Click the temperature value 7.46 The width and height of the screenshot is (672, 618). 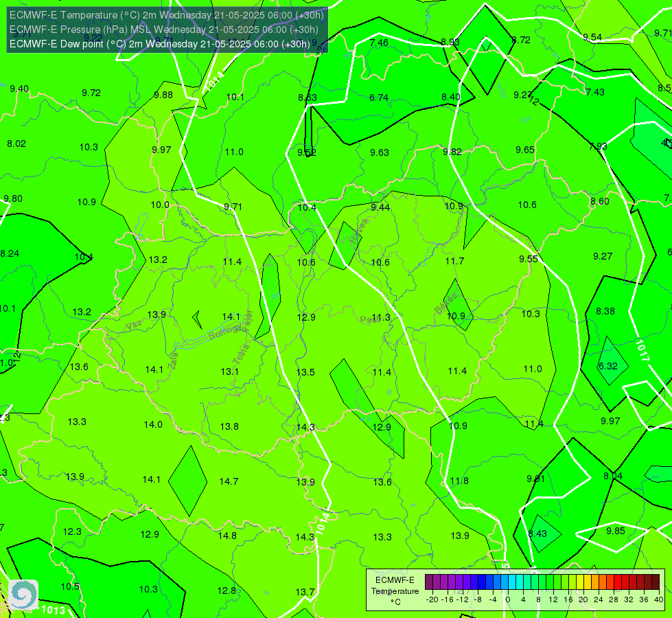click(x=379, y=43)
